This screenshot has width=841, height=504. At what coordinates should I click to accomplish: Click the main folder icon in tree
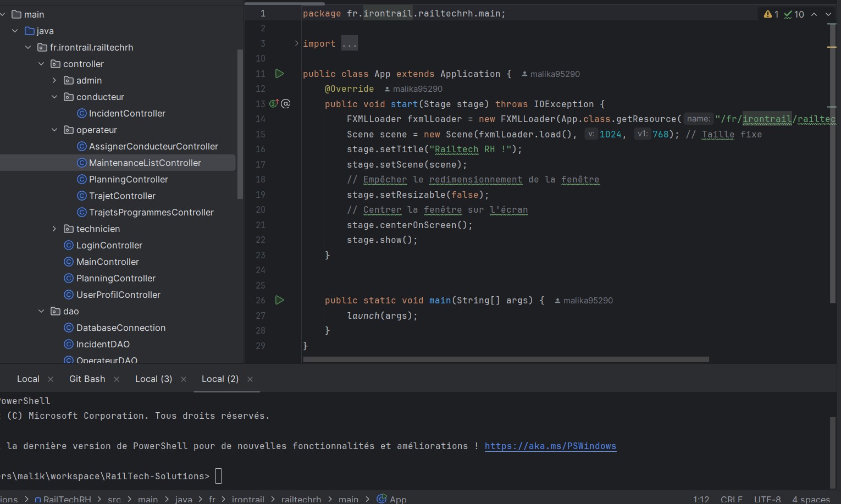16,14
